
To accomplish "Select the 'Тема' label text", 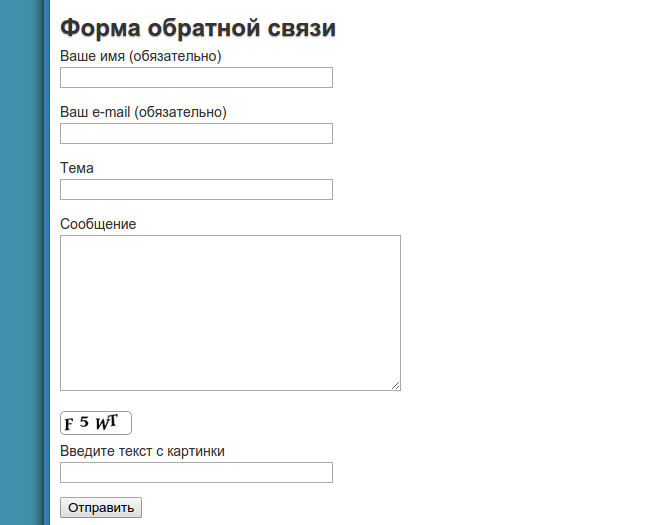I will point(77,168).
